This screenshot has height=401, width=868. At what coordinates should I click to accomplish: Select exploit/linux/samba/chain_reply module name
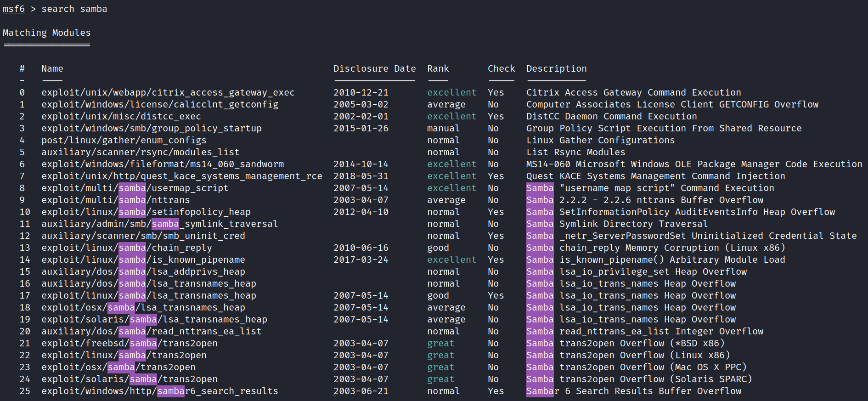tap(127, 248)
